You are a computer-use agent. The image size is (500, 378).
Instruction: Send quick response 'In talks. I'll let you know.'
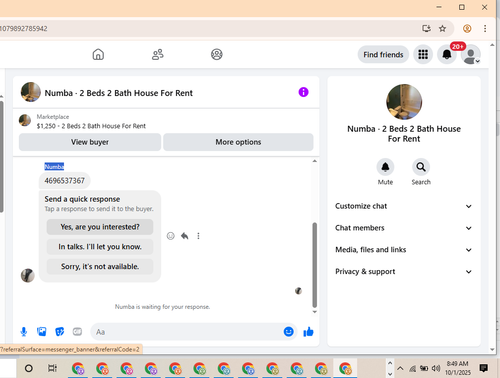(x=100, y=247)
